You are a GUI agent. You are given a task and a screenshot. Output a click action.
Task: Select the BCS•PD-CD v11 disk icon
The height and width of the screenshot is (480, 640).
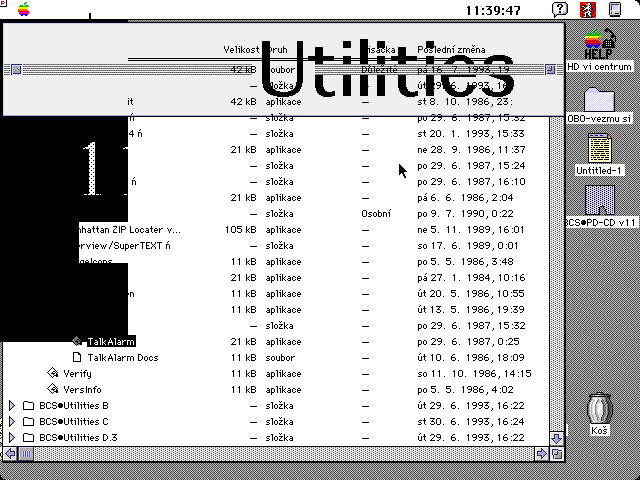pos(600,200)
